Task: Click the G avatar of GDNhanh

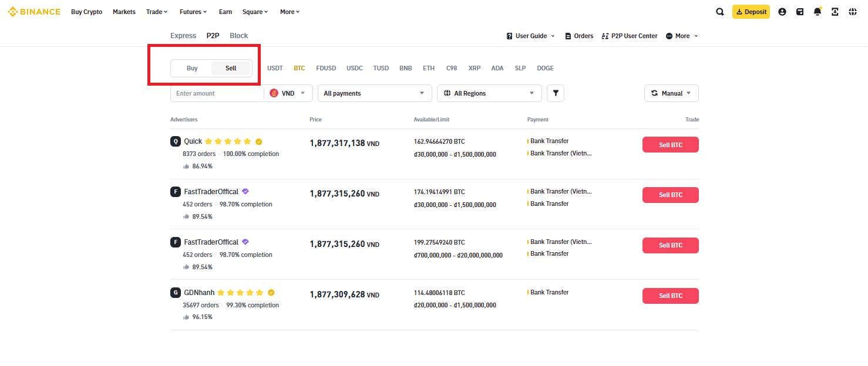Action: [176, 293]
